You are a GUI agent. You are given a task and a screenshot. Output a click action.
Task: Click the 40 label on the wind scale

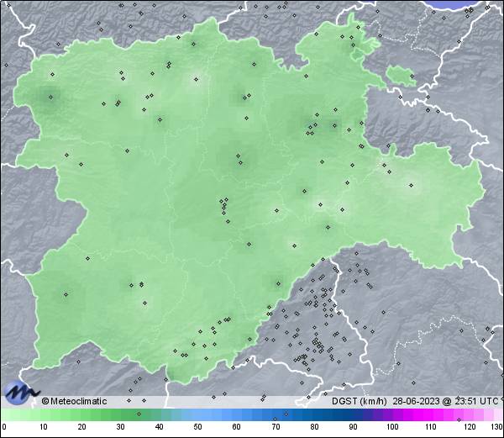coord(159,427)
